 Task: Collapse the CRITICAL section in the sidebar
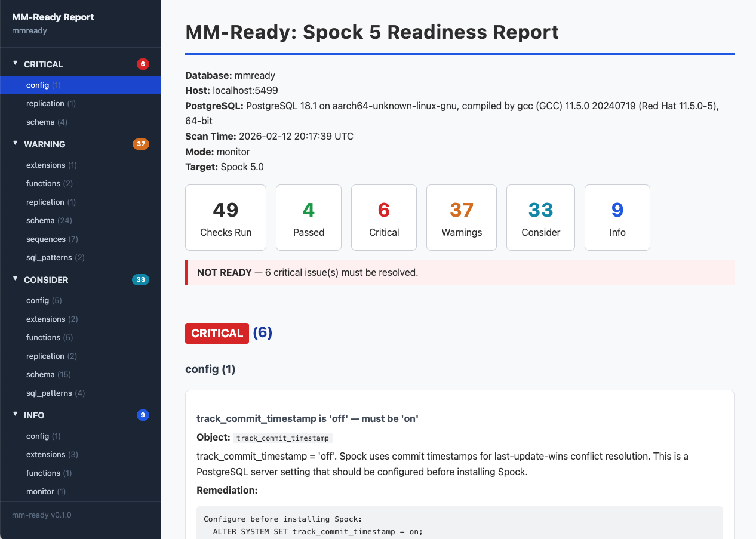pos(15,64)
